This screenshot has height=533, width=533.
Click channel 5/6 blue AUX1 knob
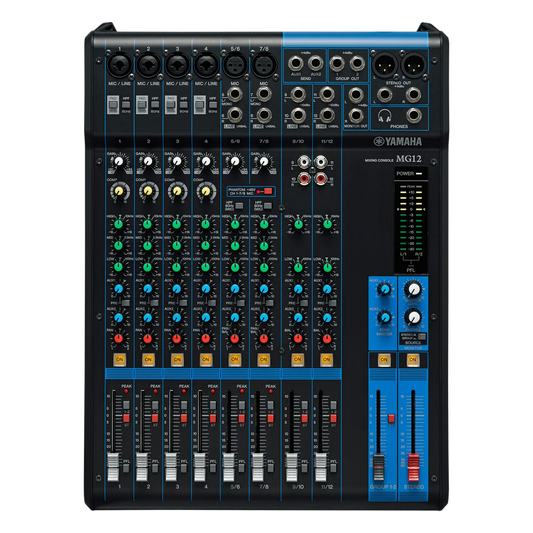pos(235,289)
